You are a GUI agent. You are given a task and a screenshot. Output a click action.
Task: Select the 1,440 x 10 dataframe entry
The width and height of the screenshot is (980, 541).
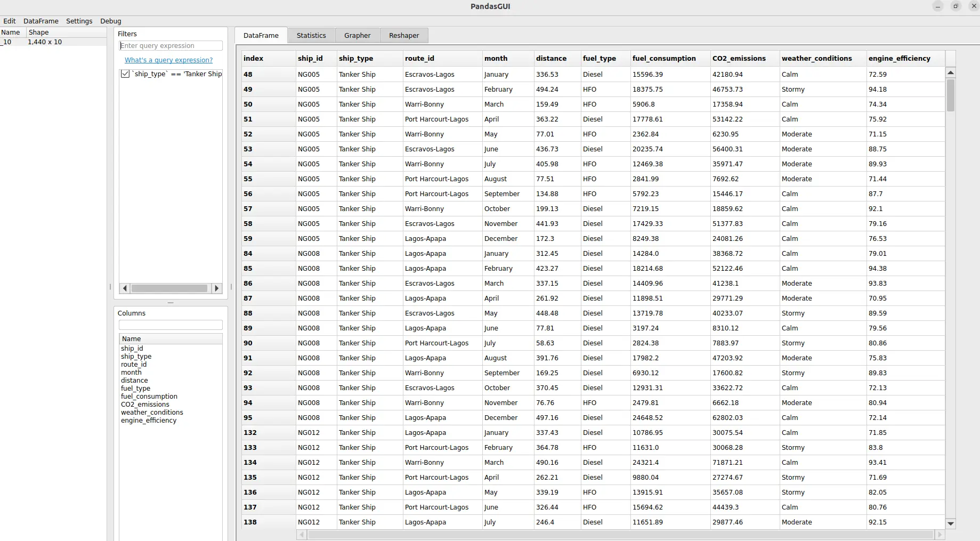coord(53,42)
